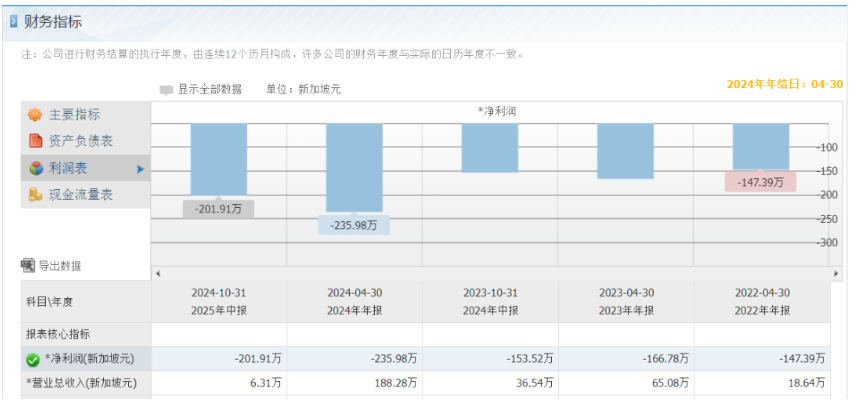Click the orange flower icon beside 主要指标
The width and height of the screenshot is (855, 415).
(x=35, y=115)
